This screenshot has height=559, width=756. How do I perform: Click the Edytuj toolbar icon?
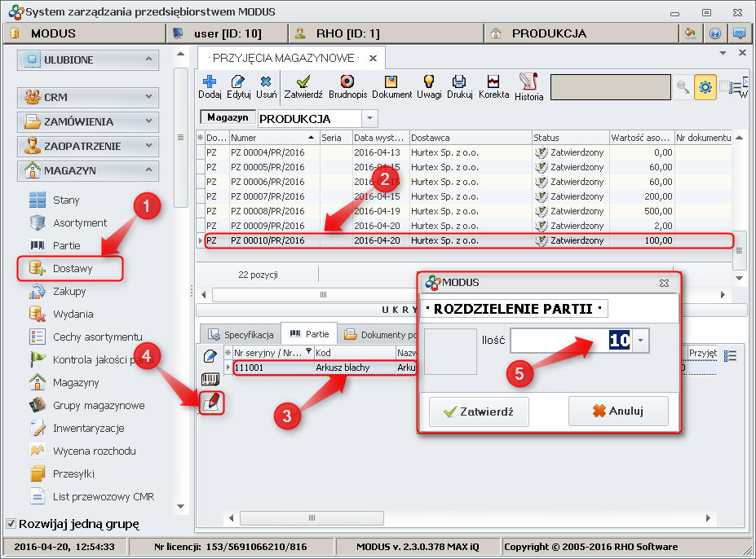(x=239, y=87)
